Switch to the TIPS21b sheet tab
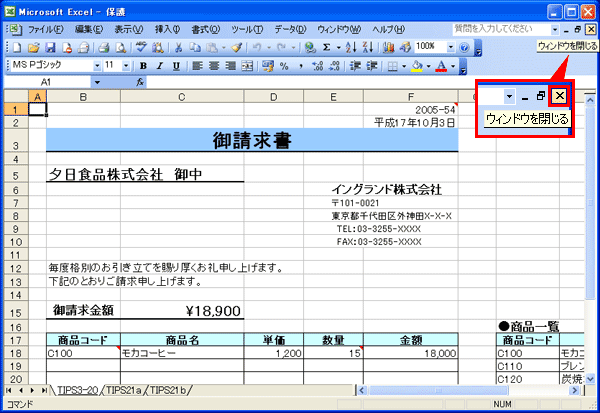 pyautogui.click(x=168, y=390)
